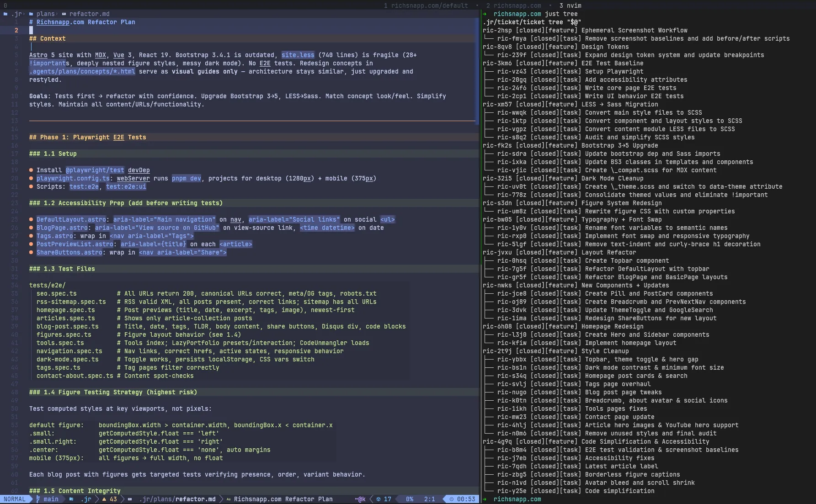The image size is (816, 504).
Task: Click the markdown file icon before refactor.md
Action: [64, 14]
